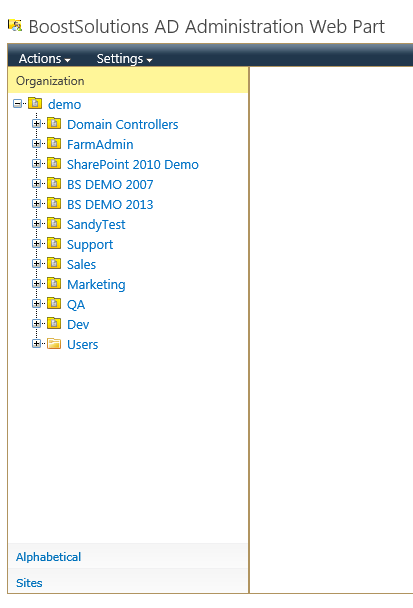
Task: Expand the Sales organizational unit
Action: [36, 264]
